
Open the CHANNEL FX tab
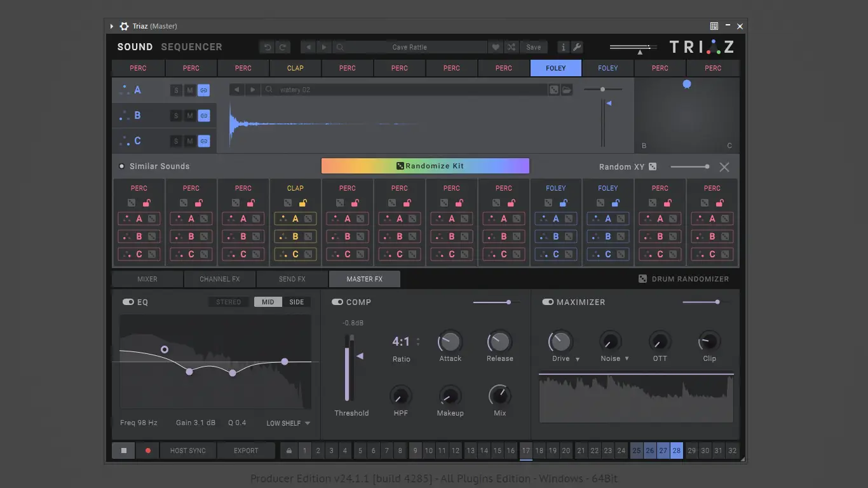click(220, 279)
